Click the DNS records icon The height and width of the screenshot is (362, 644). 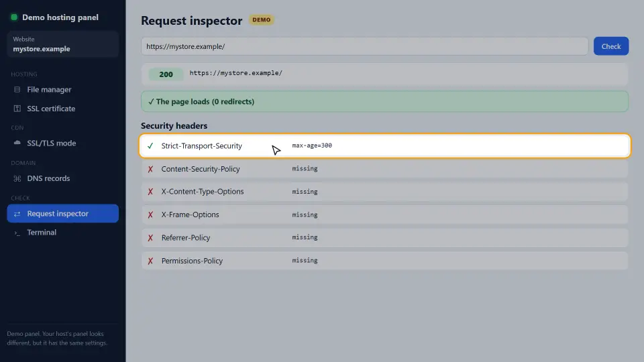(17, 178)
